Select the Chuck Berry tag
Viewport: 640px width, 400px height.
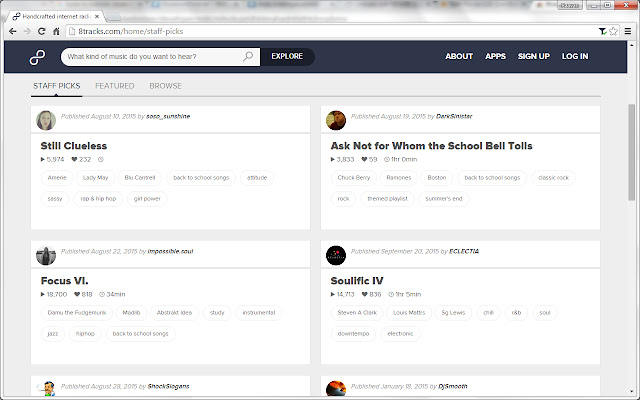pos(354,178)
